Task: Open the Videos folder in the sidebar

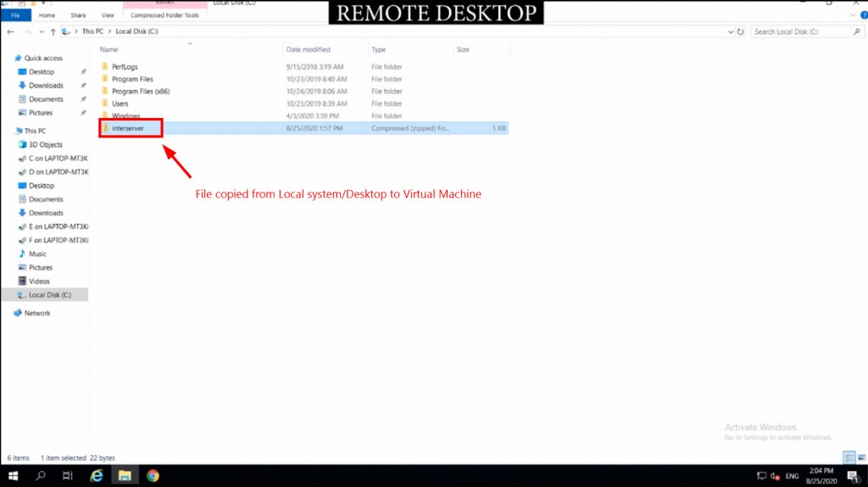Action: coord(39,282)
